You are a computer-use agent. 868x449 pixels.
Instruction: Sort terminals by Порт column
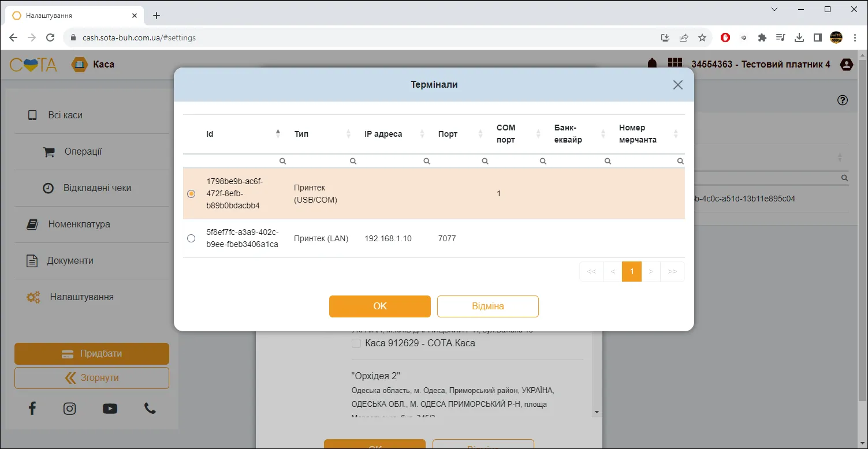481,134
